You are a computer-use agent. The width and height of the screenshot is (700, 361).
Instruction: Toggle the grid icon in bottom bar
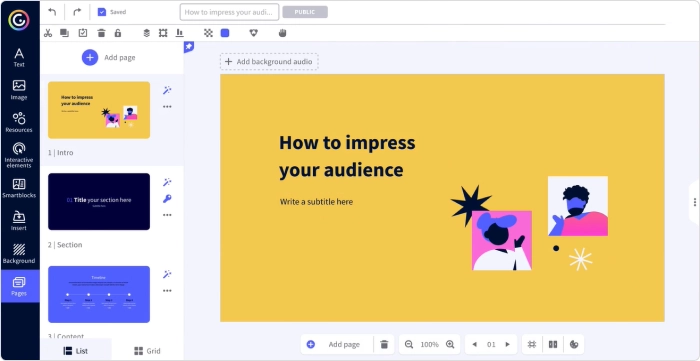click(532, 344)
